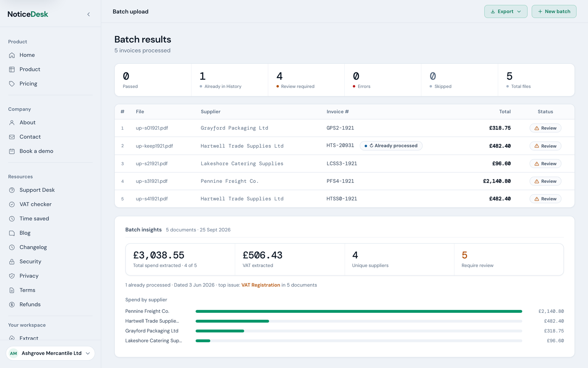588x368 pixels.
Task: Review Pennine Freight Co. invoice
Action: click(546, 181)
